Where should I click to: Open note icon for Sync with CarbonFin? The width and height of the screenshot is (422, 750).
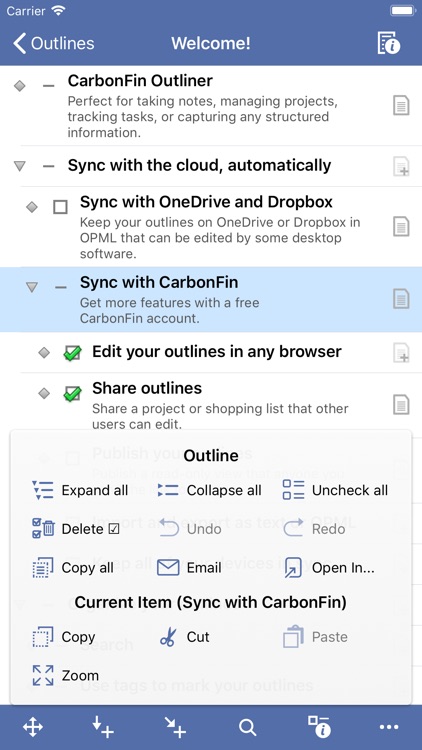401,299
